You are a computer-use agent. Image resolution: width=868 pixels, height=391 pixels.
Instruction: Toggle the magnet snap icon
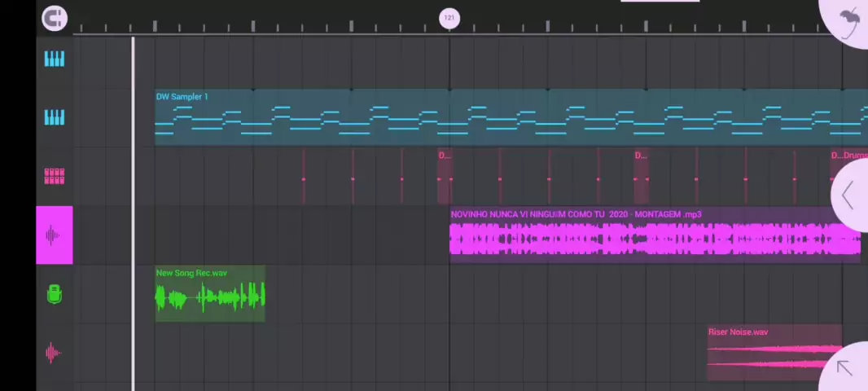pyautogui.click(x=55, y=18)
